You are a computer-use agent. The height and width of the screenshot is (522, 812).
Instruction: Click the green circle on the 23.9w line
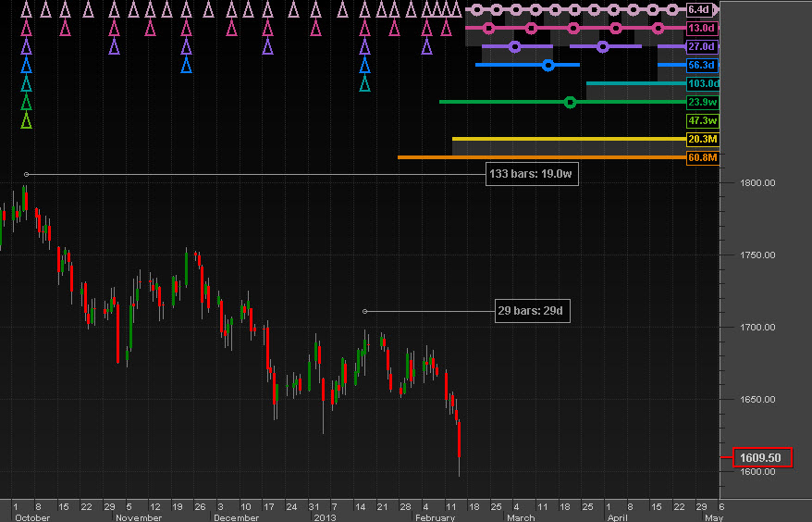coord(570,102)
